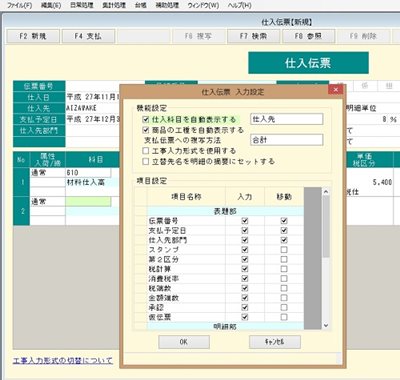
Task: Uncheck 入力 for the 仮伝票 row
Action: (x=245, y=317)
